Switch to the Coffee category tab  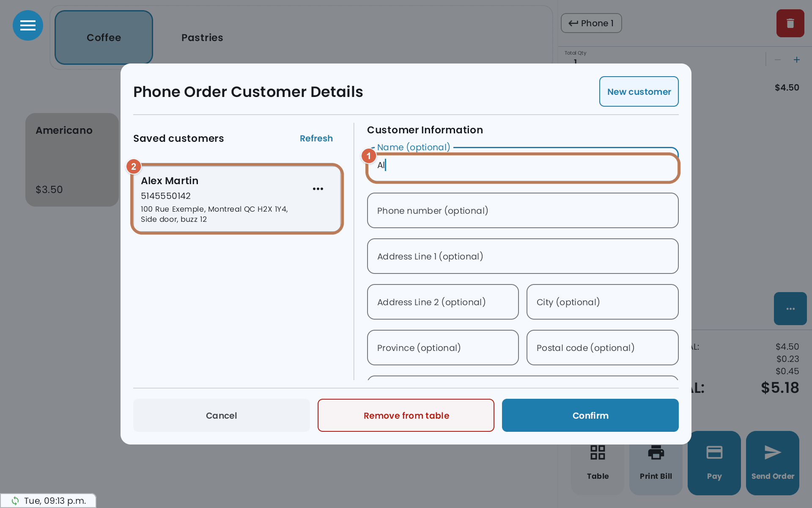104,38
